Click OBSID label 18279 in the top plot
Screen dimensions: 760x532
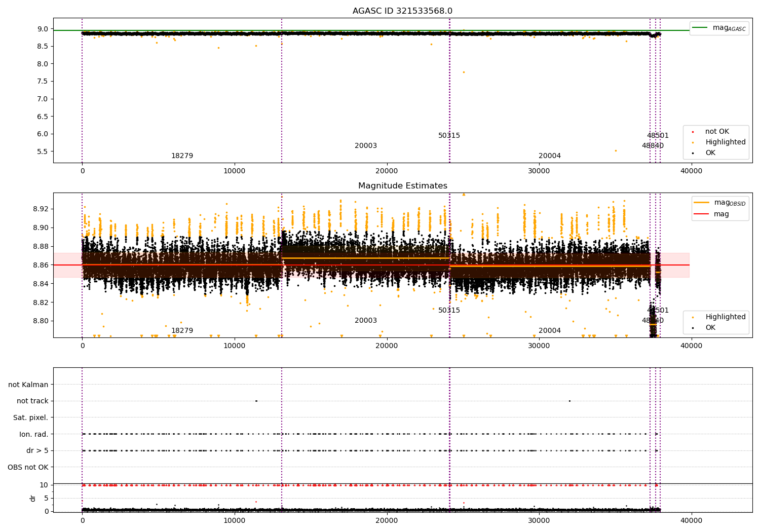coord(182,156)
